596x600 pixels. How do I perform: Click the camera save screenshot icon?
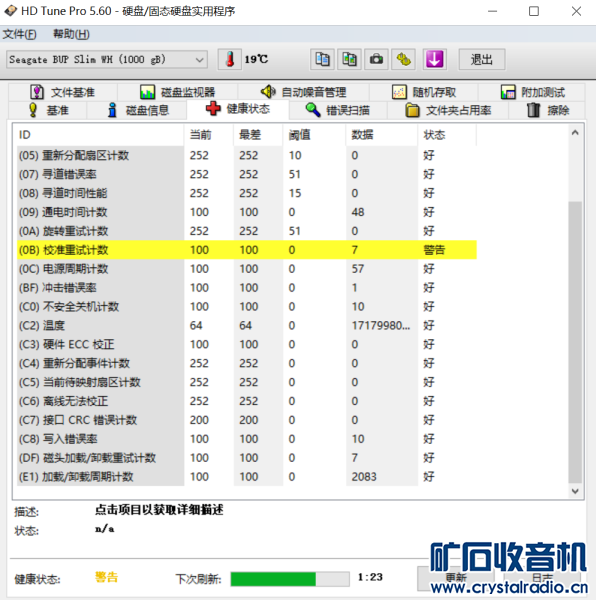click(376, 60)
